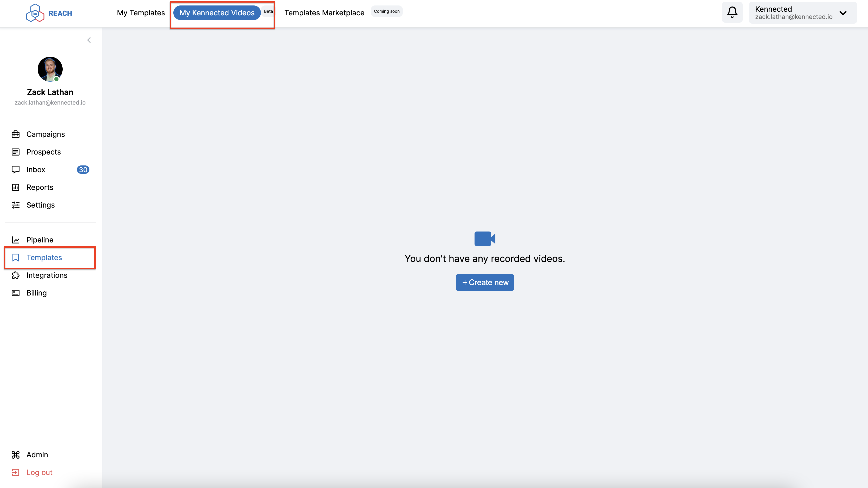The image size is (868, 488).
Task: Click 'You don't have any recorded videos.' text
Action: click(484, 259)
